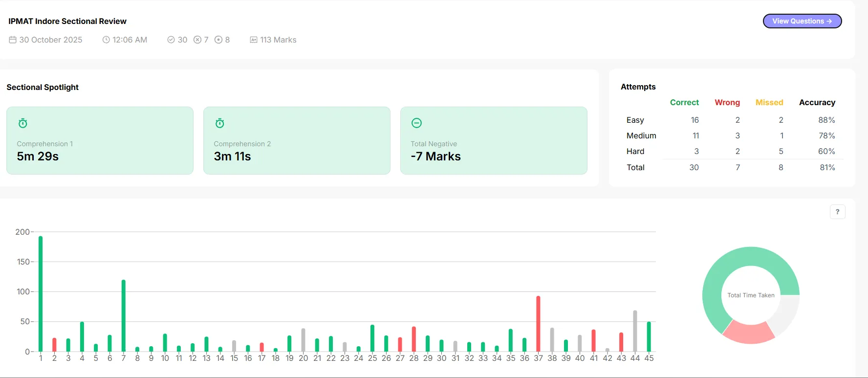868x378 pixels.
Task: Click the Hard row label
Action: [x=635, y=151]
